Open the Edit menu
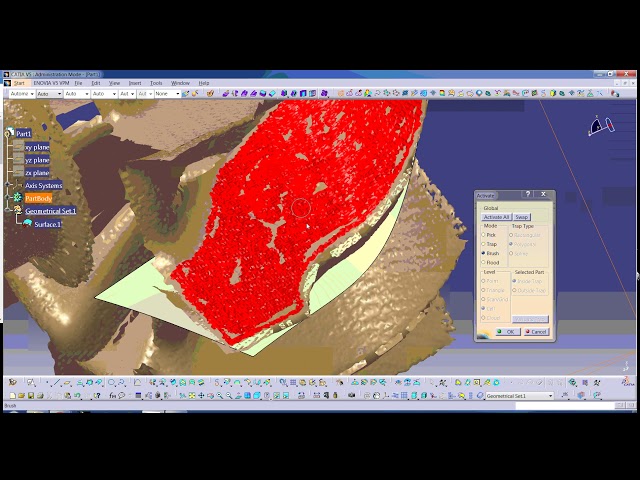 [96, 83]
